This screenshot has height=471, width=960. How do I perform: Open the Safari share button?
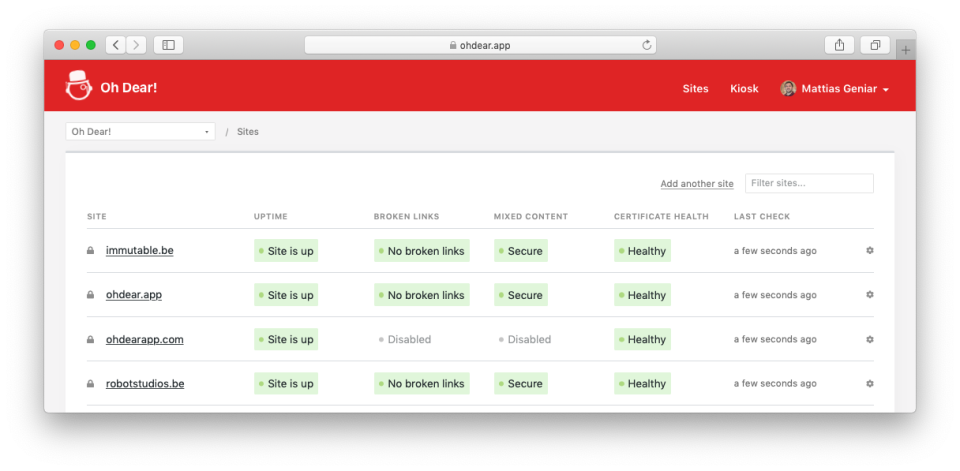[839, 45]
